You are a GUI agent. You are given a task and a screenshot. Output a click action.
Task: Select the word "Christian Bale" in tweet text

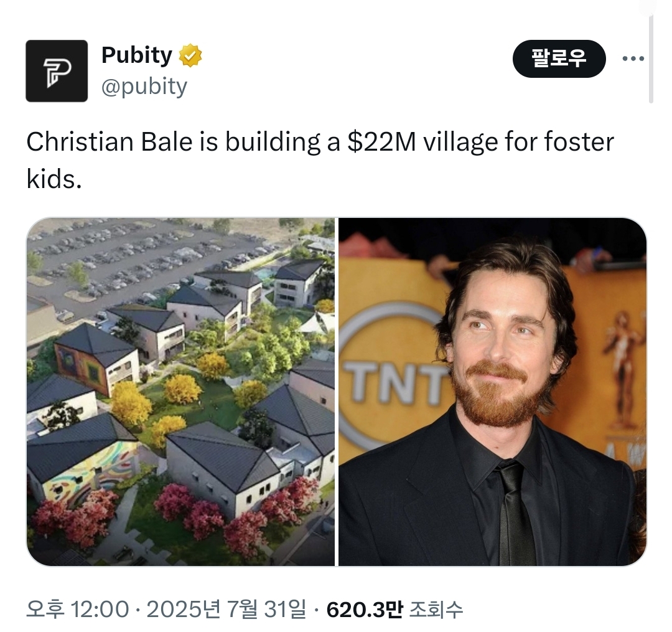point(109,141)
